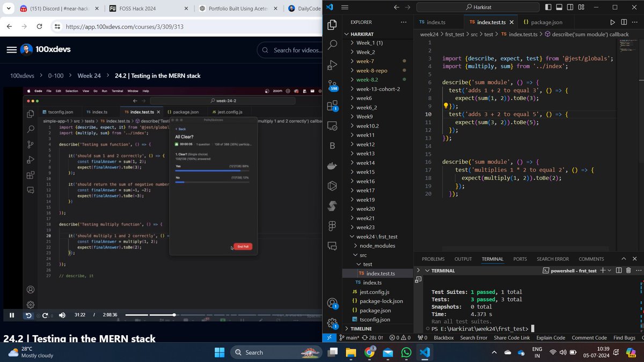Screen dimensions: 644x362
Task: Go back with VS Code title bar arrow
Action: pyautogui.click(x=396, y=7)
